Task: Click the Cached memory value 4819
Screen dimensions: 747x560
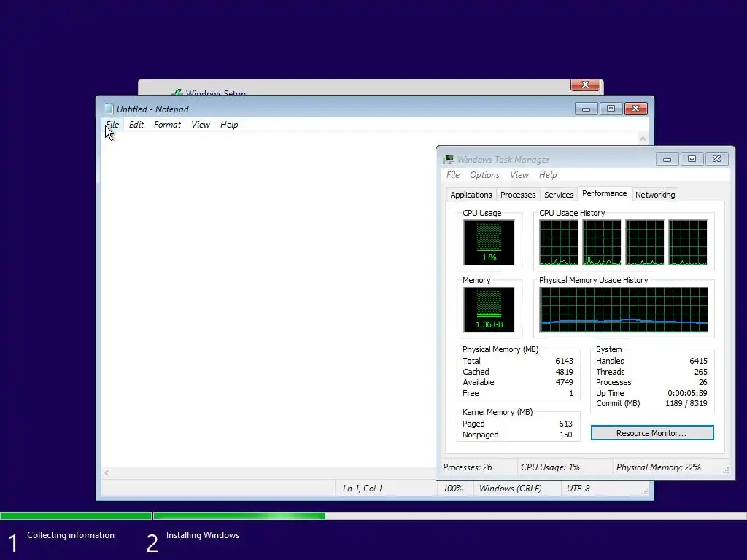Action: [x=564, y=372]
